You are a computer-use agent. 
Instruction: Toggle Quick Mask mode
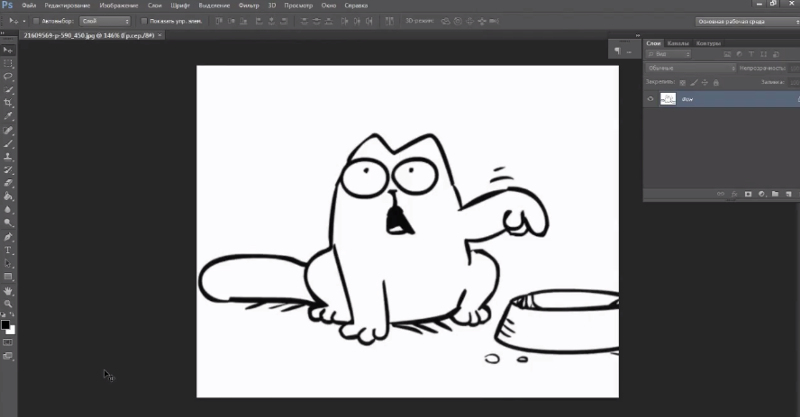click(x=8, y=343)
